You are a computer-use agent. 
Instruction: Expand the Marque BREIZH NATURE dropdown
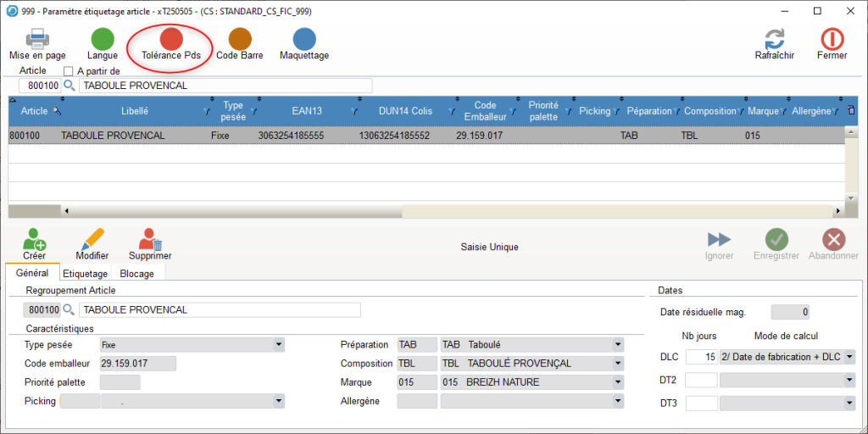(616, 382)
